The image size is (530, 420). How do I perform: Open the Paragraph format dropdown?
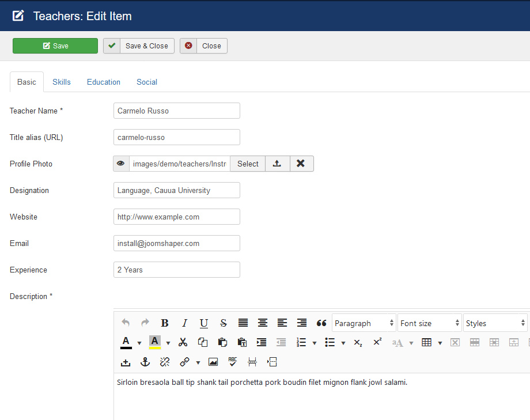click(x=364, y=323)
